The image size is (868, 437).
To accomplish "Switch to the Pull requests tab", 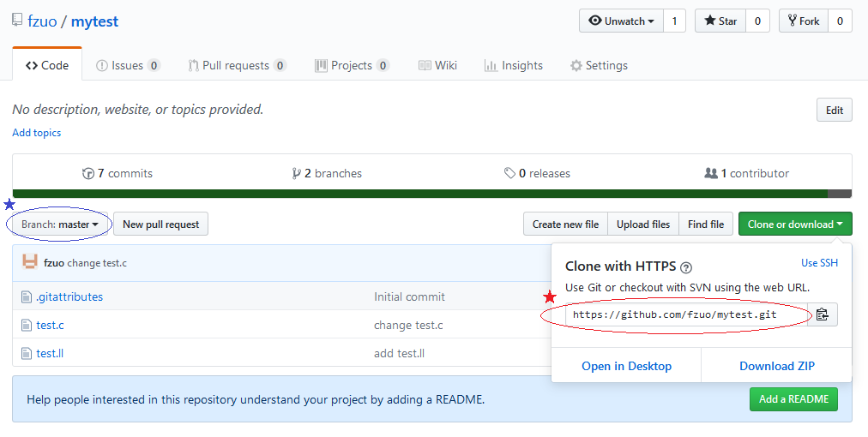I will tap(237, 65).
